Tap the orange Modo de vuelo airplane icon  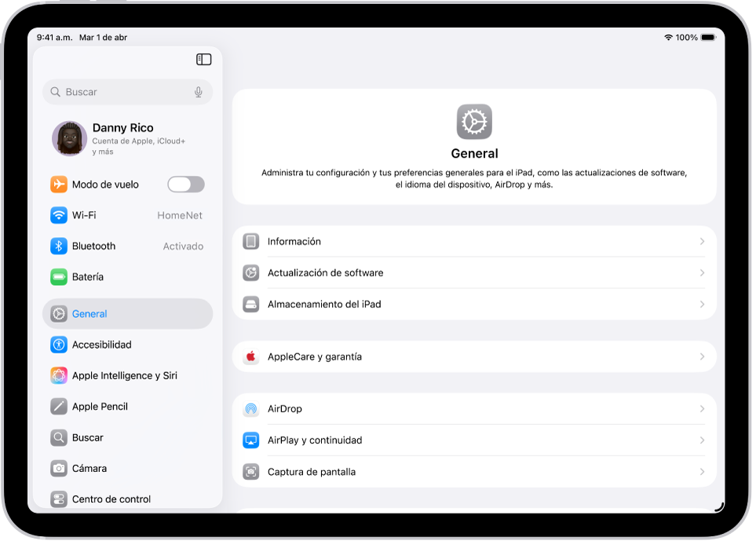point(59,184)
